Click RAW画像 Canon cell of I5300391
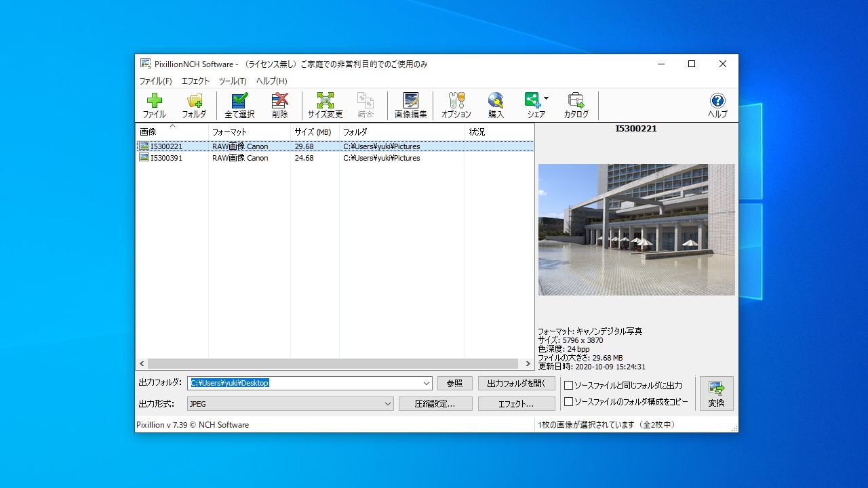Image resolution: width=868 pixels, height=488 pixels. 240,158
